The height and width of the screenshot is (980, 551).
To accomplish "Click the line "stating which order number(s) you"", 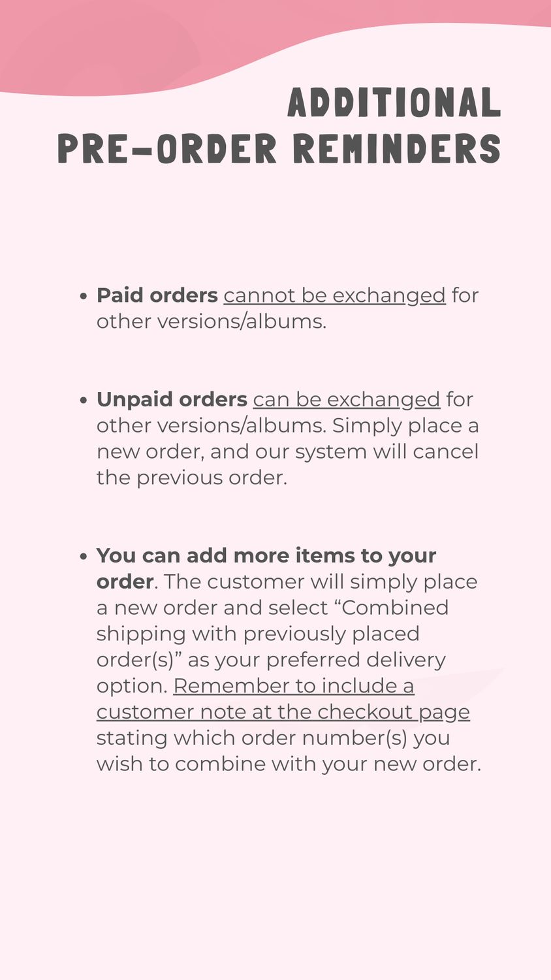I will 274,738.
